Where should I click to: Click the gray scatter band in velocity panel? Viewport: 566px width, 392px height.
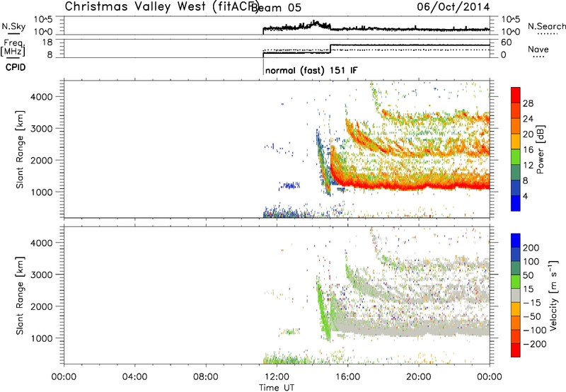[412, 328]
